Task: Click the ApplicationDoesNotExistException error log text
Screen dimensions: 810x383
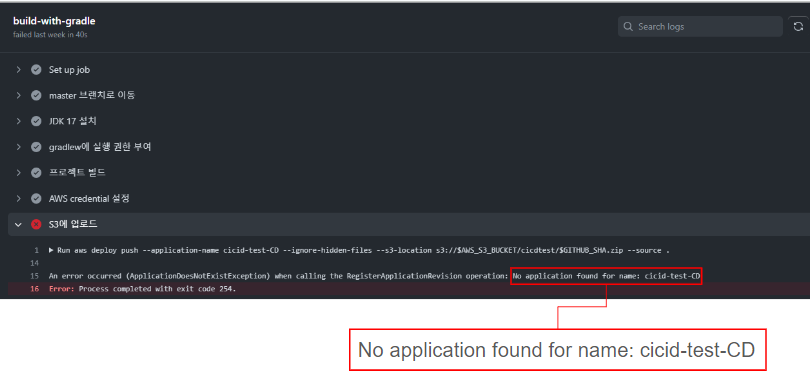Action: [375, 276]
